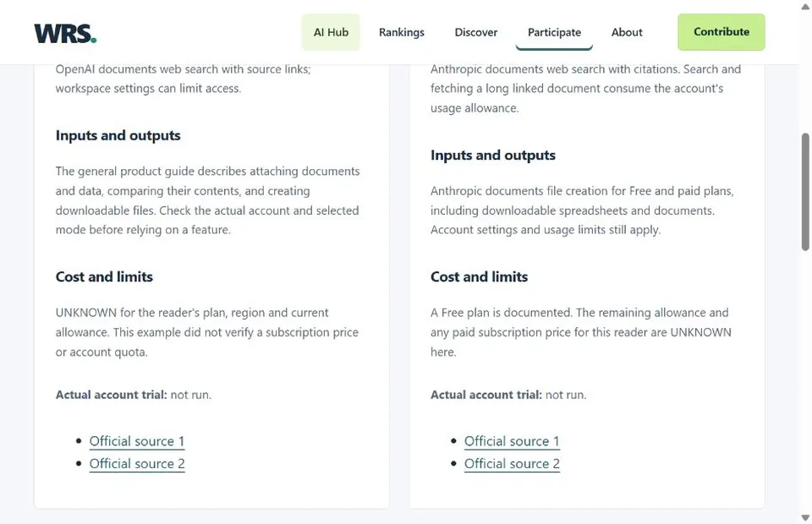Viewport: 812px width, 524px height.
Task: Click the text "Anthropic documents web search with citations"
Action: point(555,69)
